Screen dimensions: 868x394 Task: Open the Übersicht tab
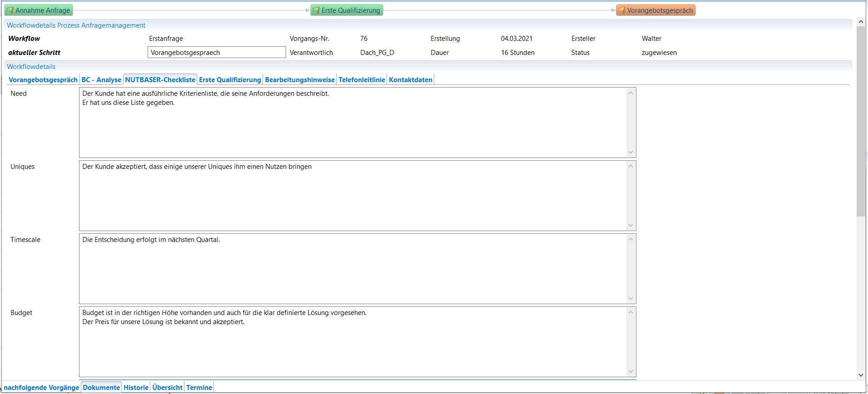coord(168,388)
